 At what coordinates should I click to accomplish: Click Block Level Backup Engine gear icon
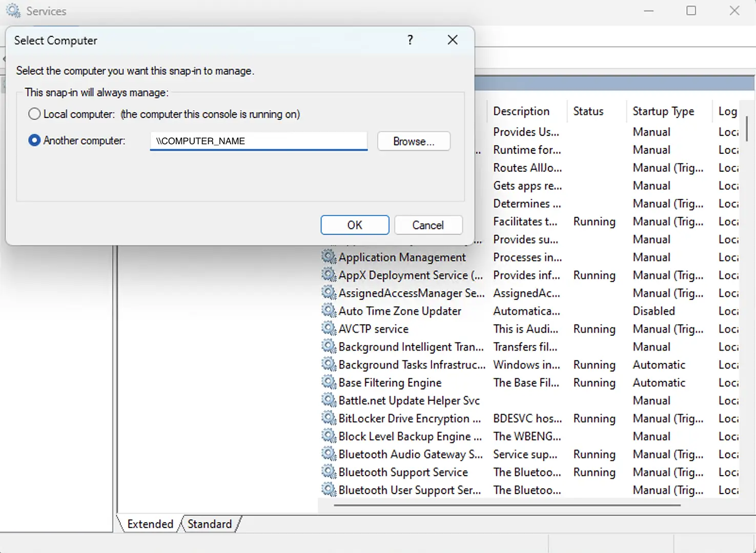329,436
